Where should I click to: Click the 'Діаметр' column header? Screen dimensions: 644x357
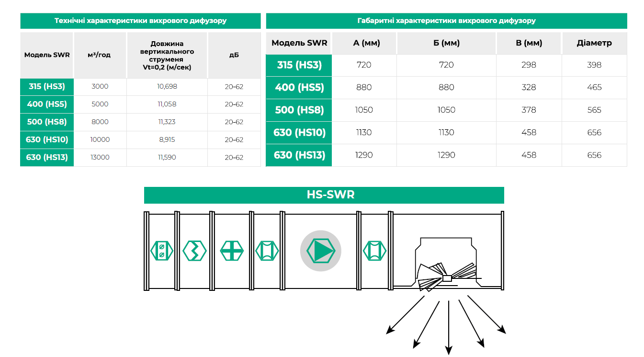coord(594,43)
